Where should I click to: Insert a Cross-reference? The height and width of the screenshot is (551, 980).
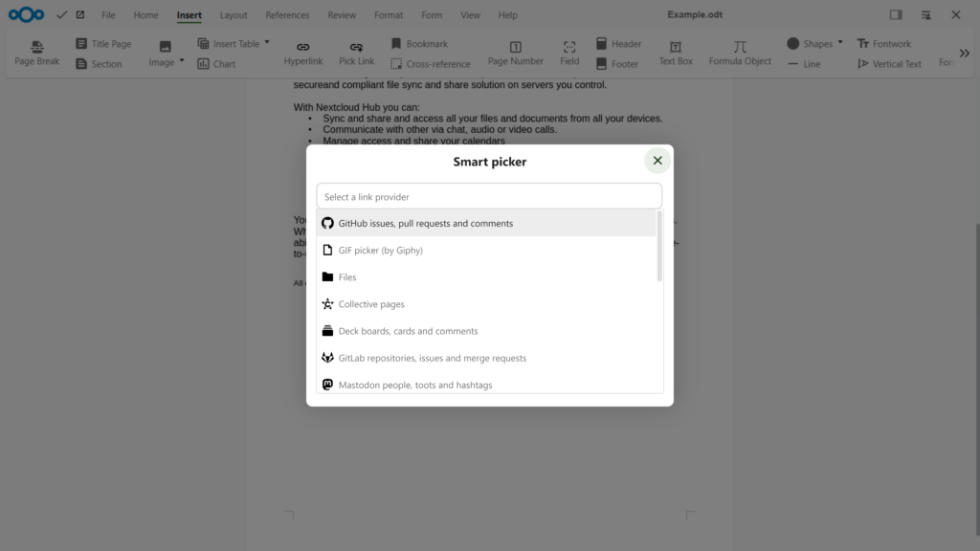pyautogui.click(x=431, y=63)
